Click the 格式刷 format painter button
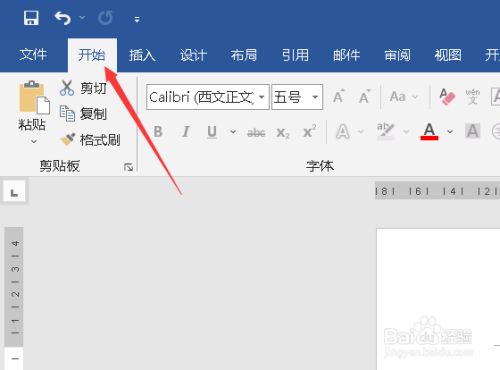The width and height of the screenshot is (500, 370). [x=90, y=140]
